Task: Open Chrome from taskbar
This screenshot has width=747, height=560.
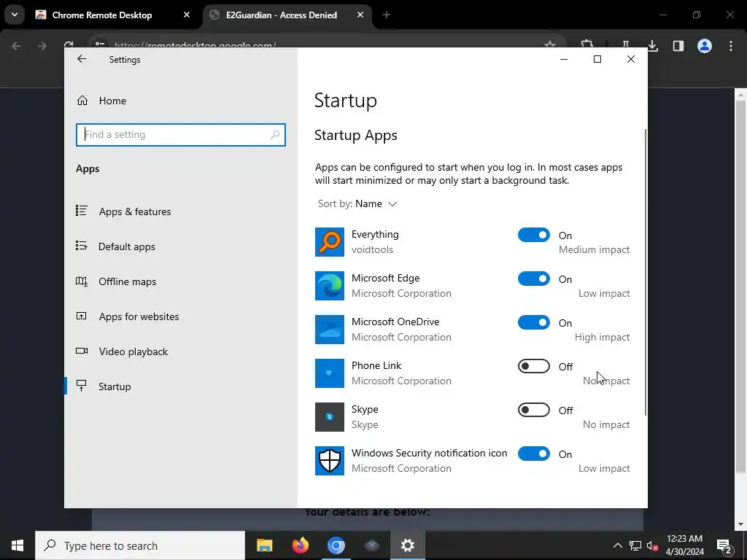Action: 336,545
